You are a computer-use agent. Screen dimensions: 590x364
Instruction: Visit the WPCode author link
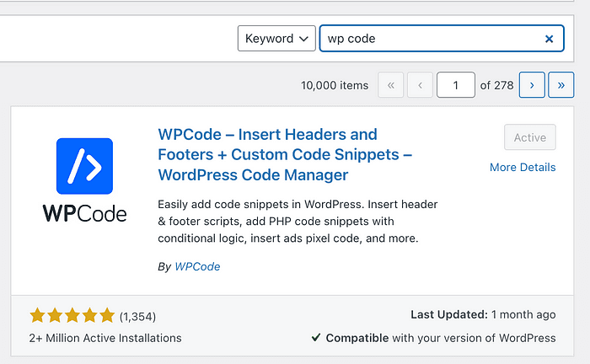click(x=197, y=266)
